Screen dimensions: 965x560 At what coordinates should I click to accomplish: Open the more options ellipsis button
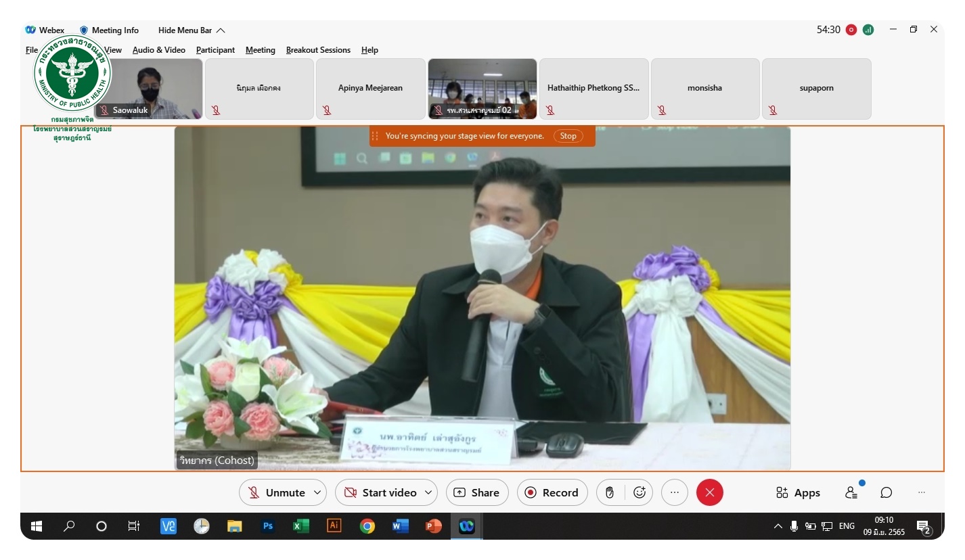(x=674, y=492)
